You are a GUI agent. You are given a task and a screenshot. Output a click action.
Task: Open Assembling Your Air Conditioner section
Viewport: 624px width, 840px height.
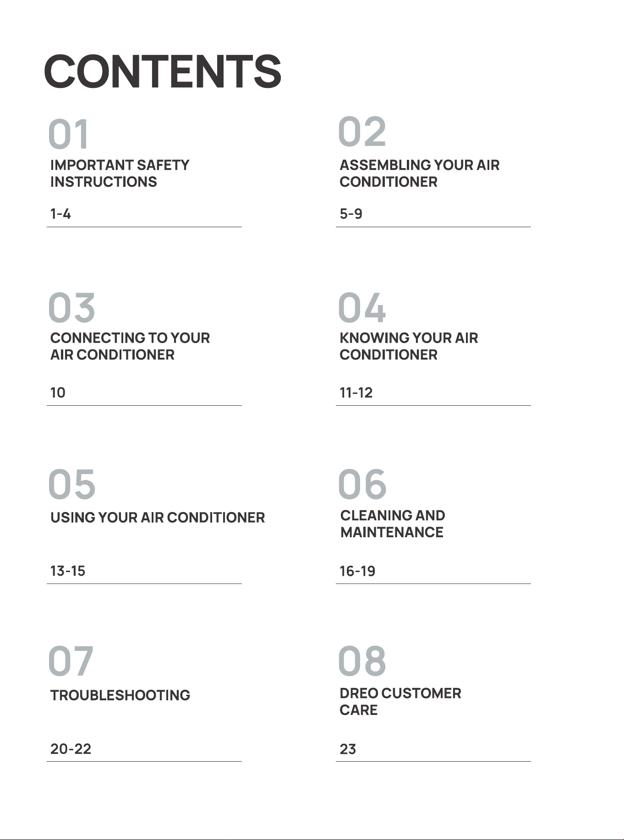point(420,173)
